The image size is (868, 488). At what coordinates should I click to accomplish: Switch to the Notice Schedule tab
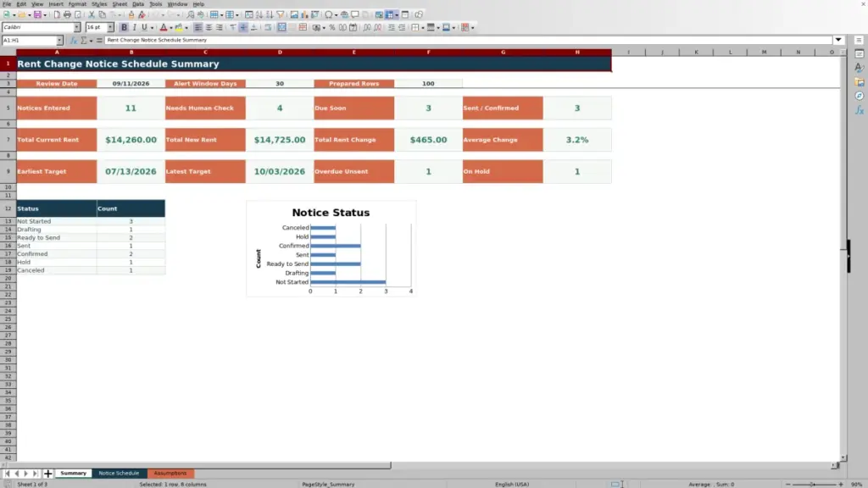click(x=119, y=473)
